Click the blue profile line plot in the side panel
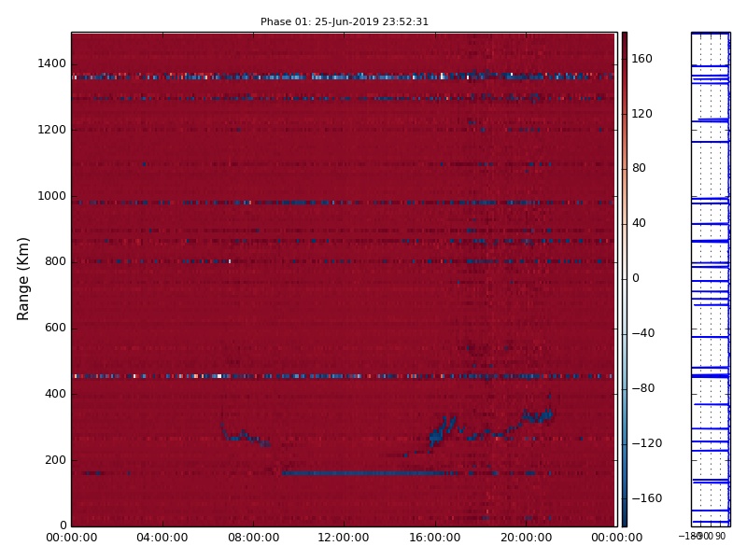Viewport: 747px width, 560px height. 711,279
